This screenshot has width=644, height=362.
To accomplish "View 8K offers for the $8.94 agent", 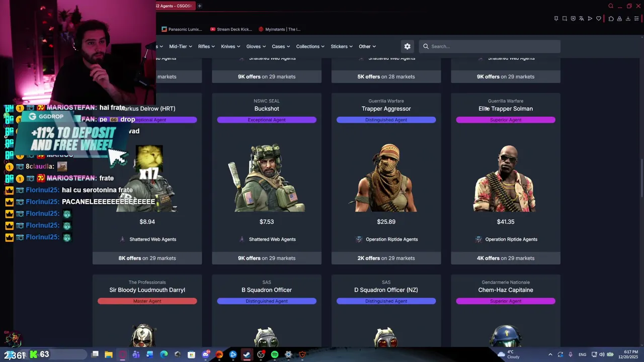I will tap(147, 258).
